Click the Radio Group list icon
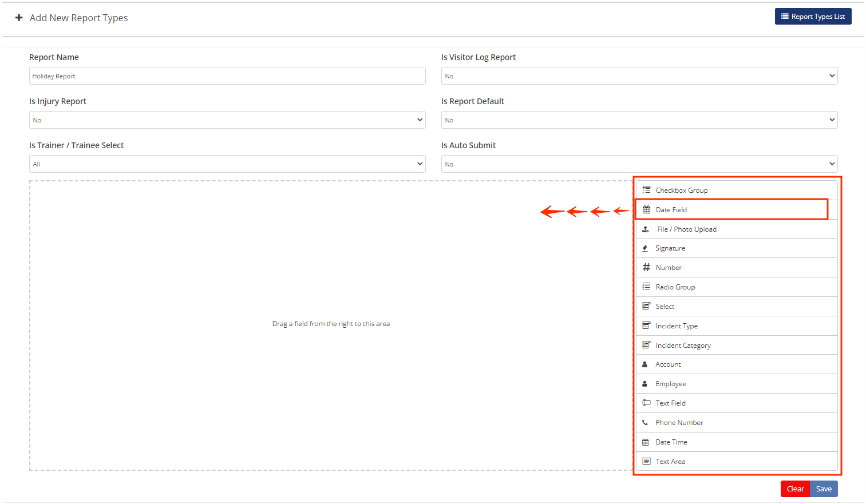 pyautogui.click(x=646, y=287)
